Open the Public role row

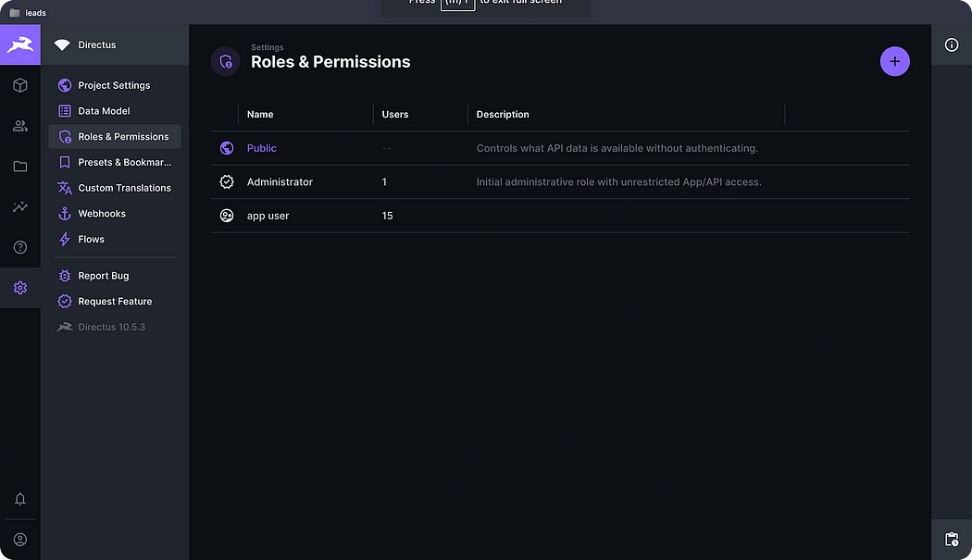560,148
